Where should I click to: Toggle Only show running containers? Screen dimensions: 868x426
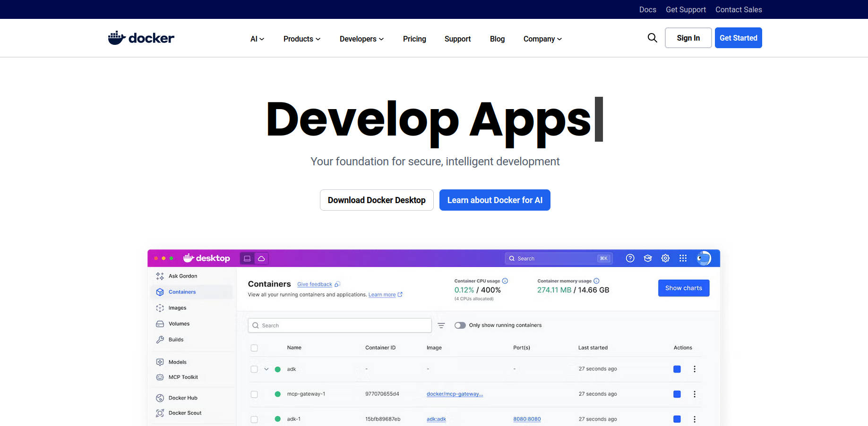[x=460, y=325]
